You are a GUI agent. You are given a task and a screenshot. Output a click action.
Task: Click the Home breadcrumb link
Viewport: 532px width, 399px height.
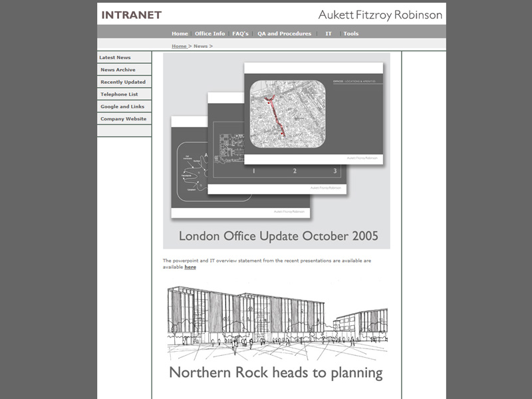pos(179,47)
